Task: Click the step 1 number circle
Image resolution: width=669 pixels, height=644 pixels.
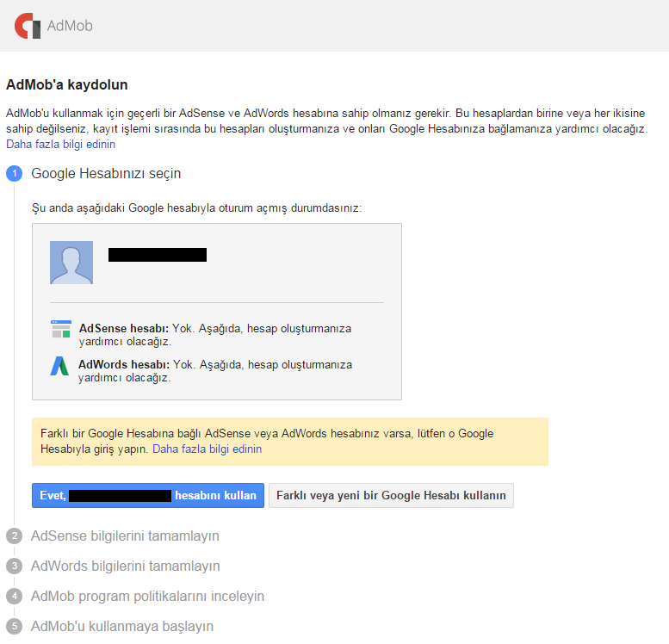Action: tap(14, 174)
